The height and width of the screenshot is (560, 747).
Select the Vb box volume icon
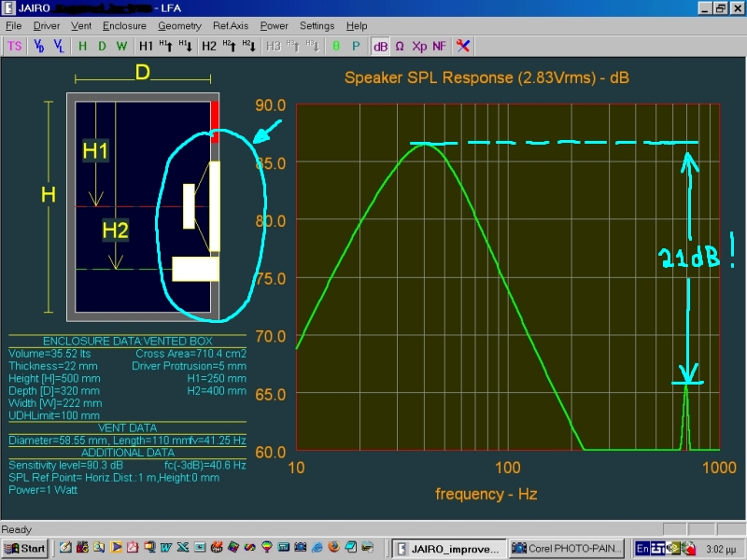pyautogui.click(x=38, y=46)
